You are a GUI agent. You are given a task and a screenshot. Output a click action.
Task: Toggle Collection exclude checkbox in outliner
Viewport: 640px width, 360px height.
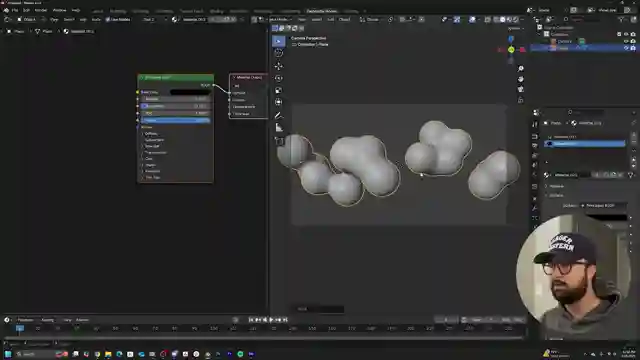619,34
